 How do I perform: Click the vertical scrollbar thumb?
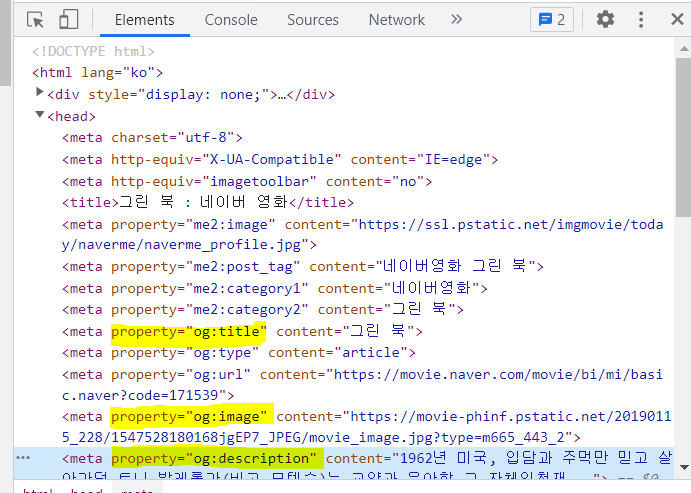tap(684, 137)
